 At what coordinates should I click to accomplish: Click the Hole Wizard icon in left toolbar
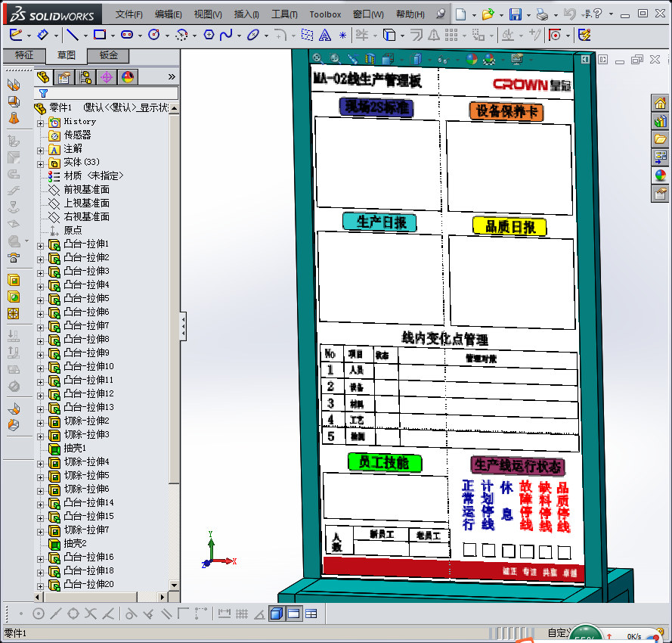(14, 297)
